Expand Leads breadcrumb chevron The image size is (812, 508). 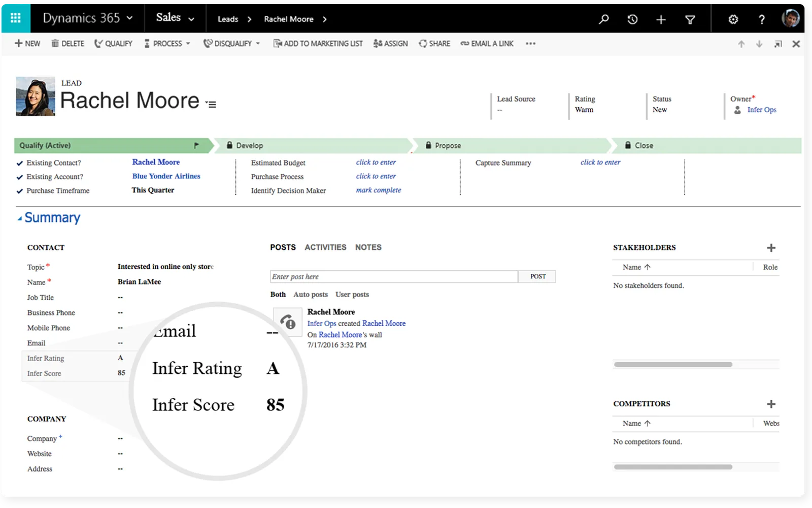(249, 19)
